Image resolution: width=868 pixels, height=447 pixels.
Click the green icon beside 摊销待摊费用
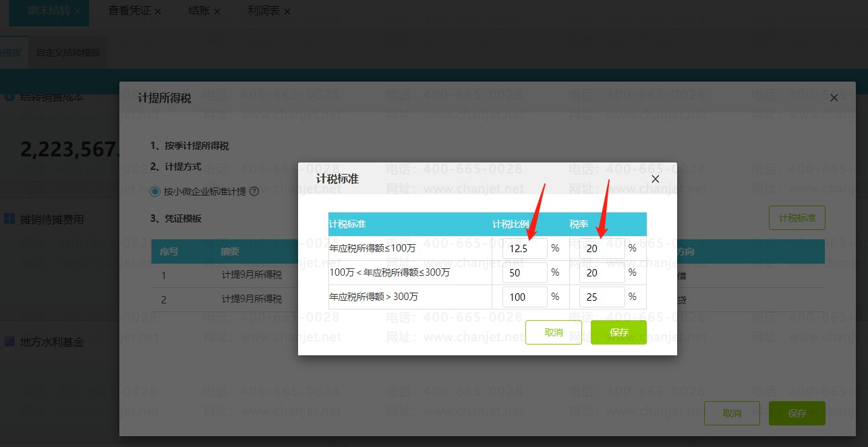pyautogui.click(x=9, y=218)
